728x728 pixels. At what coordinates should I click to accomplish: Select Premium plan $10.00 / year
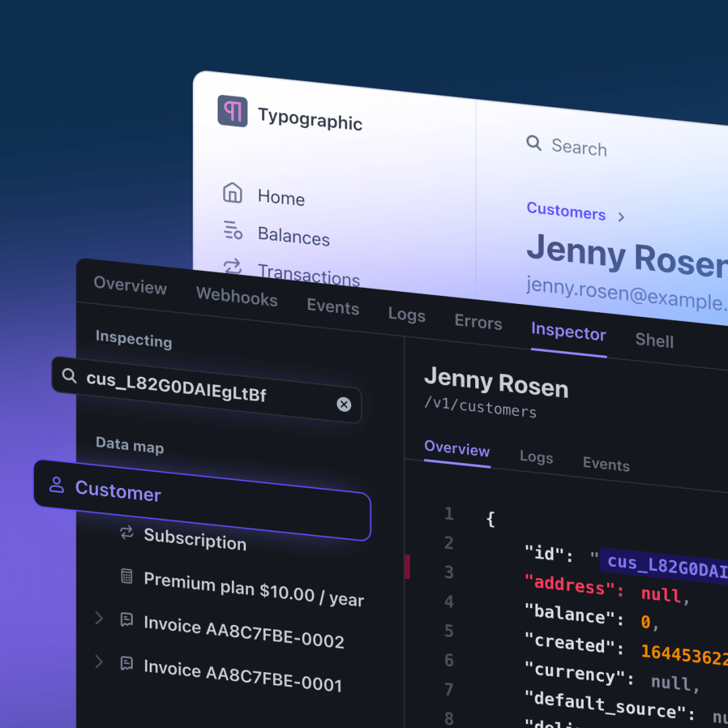[x=253, y=589]
